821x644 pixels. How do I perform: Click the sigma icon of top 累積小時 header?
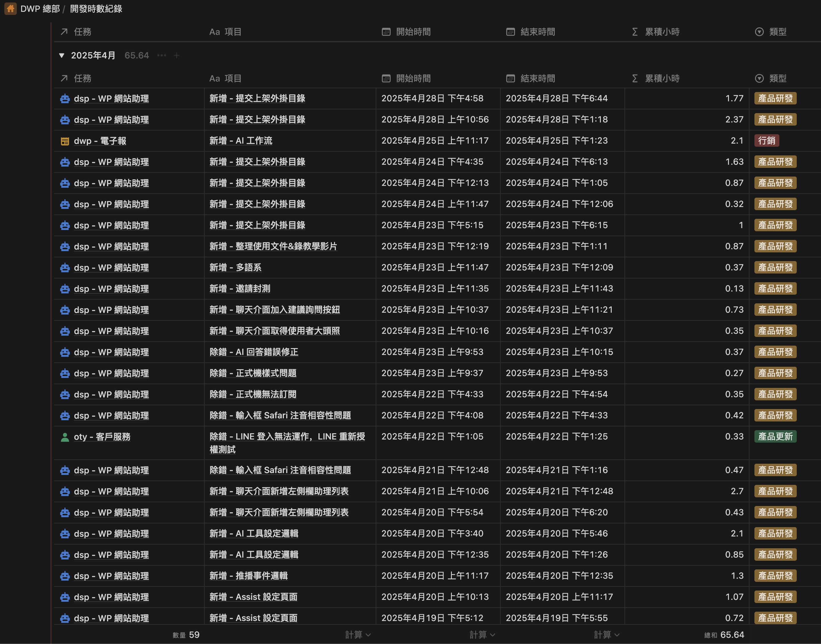coord(635,32)
